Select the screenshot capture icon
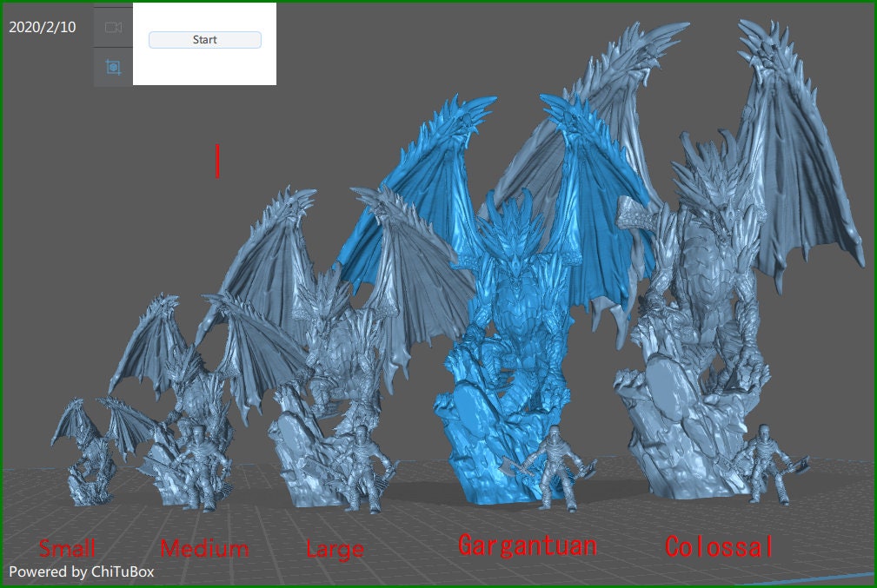This screenshot has height=588, width=877. click(x=114, y=67)
